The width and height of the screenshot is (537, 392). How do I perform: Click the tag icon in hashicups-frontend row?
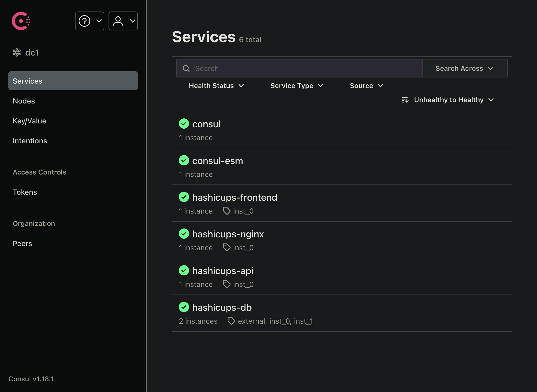[227, 211]
